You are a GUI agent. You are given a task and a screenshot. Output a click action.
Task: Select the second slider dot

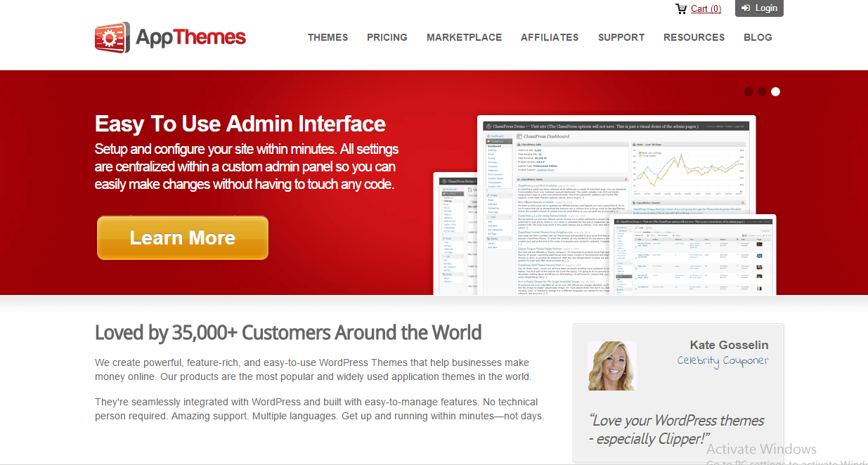(x=762, y=91)
